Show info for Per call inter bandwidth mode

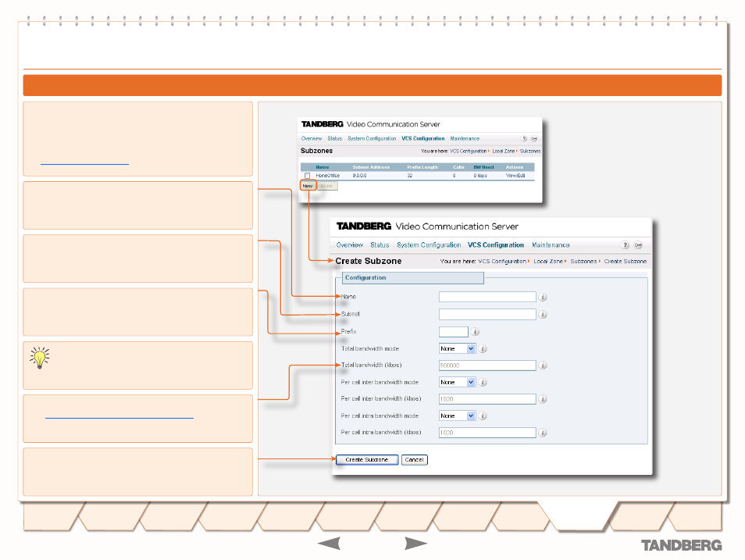coord(483,382)
